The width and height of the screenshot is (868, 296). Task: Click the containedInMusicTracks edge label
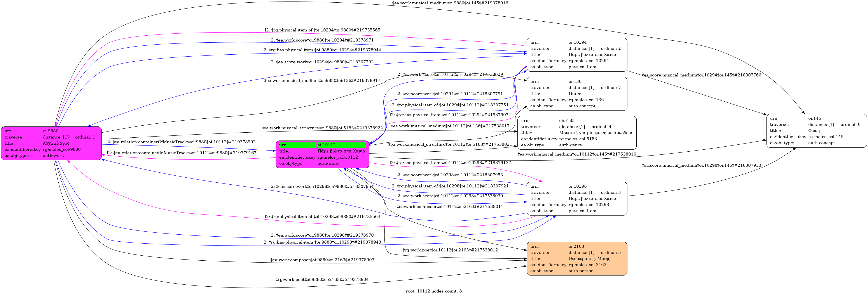(181, 153)
